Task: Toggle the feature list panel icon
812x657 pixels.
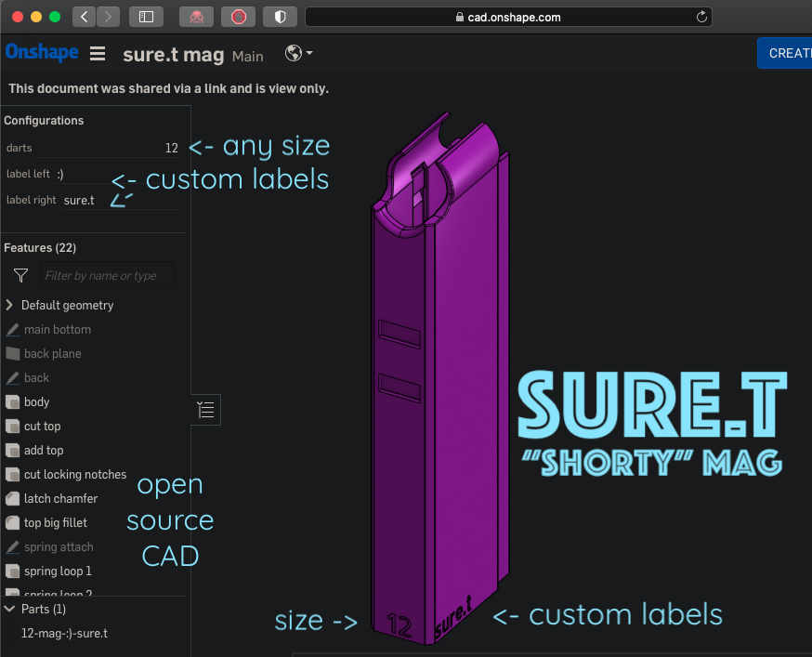Action: pyautogui.click(x=205, y=410)
